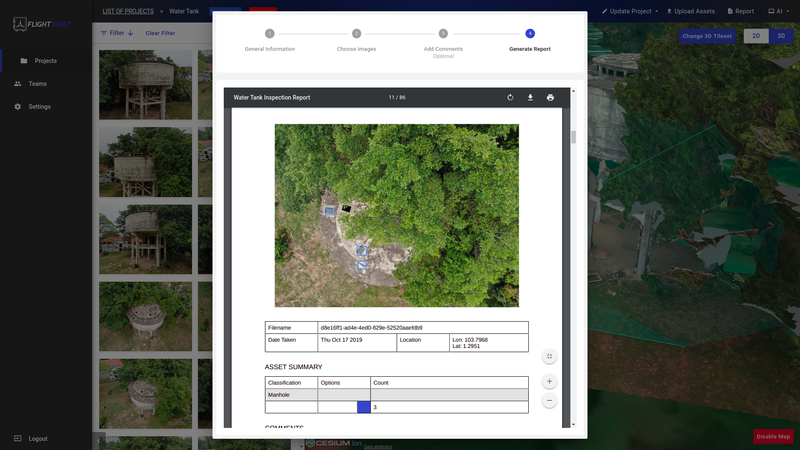The height and width of the screenshot is (450, 800).
Task: Click Clear Filter
Action: tap(160, 33)
